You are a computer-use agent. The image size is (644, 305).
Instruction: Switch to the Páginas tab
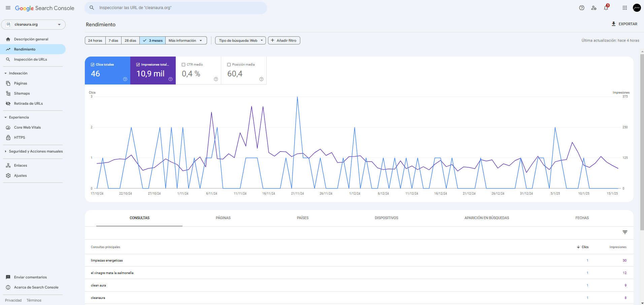tap(223, 218)
